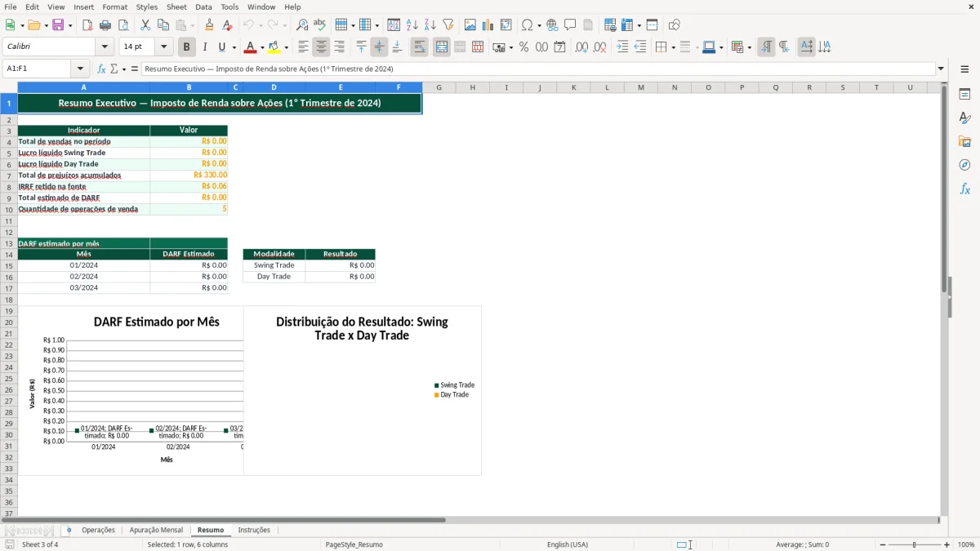Open the Tools menu

pyautogui.click(x=229, y=7)
